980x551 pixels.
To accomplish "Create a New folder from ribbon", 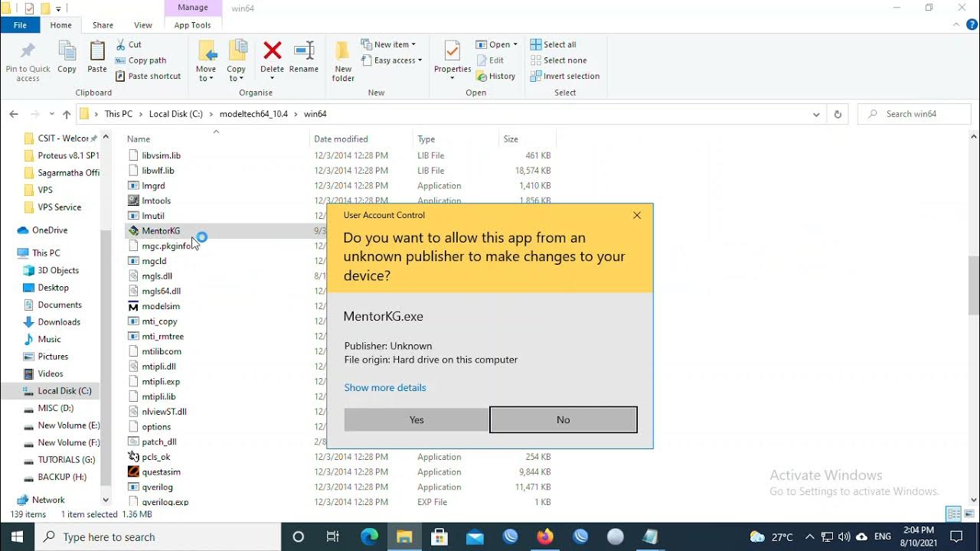I will point(343,61).
